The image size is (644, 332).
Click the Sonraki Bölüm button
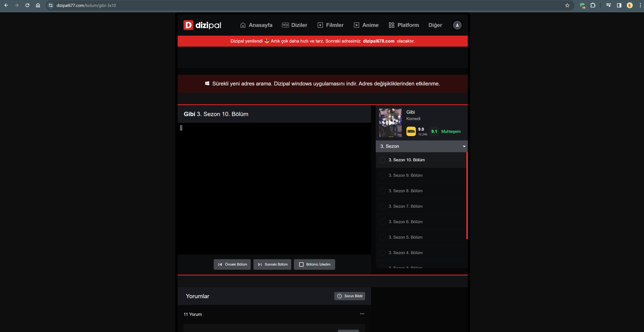(x=272, y=264)
